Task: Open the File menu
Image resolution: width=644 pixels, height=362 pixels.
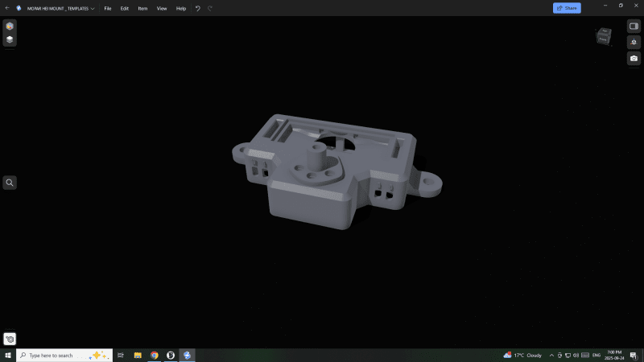Action: point(107,8)
